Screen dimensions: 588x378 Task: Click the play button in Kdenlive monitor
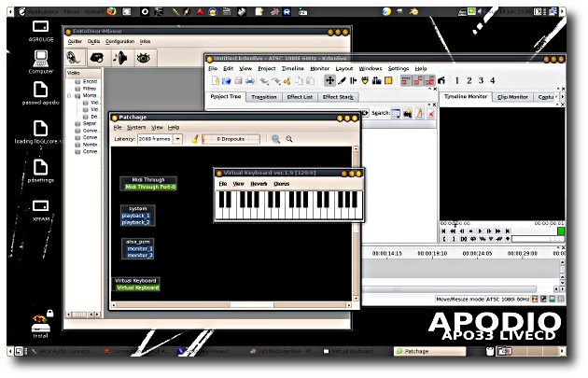coord(480,231)
